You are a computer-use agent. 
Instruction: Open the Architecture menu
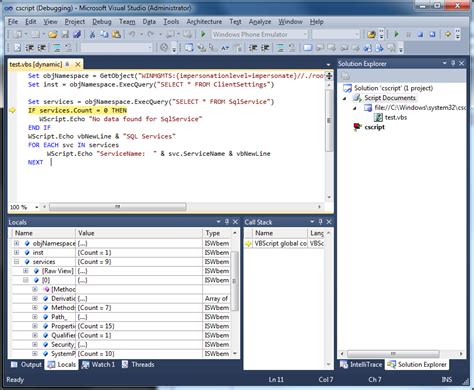point(204,22)
